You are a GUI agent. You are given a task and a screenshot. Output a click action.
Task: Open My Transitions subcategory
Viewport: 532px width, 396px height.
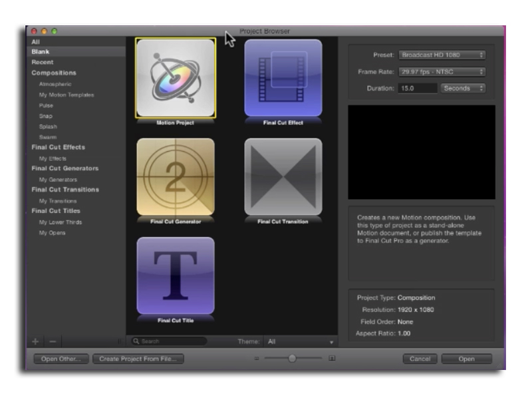click(58, 201)
